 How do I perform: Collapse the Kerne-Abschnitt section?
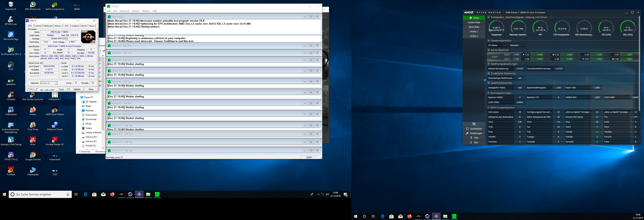point(489,50)
